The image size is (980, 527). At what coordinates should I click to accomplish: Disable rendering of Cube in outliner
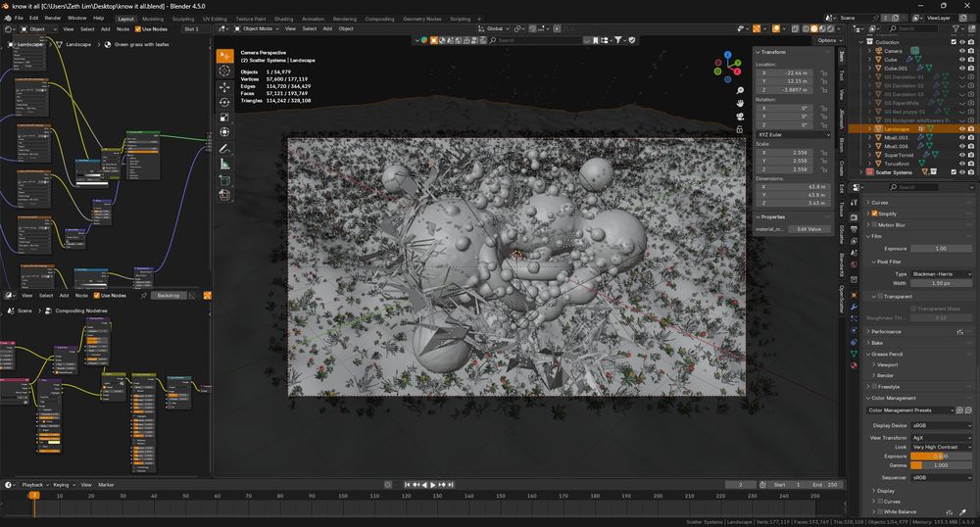971,60
